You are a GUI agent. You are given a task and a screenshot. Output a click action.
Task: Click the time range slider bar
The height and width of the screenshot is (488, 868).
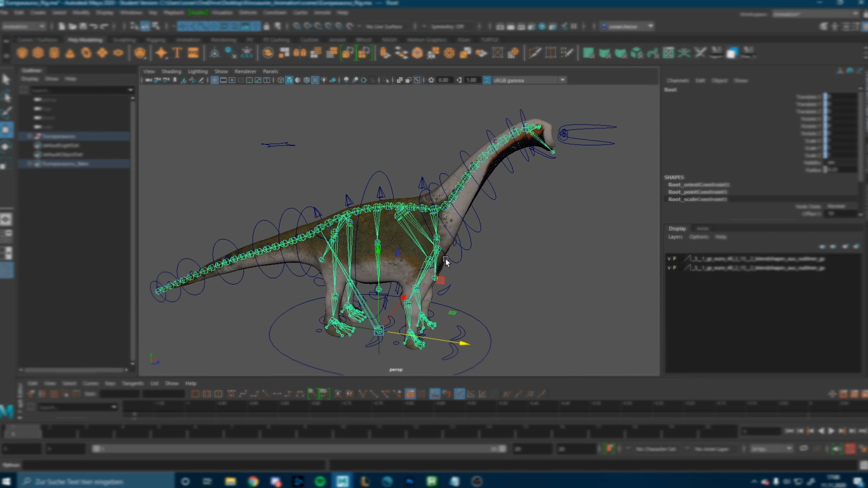tap(298, 449)
